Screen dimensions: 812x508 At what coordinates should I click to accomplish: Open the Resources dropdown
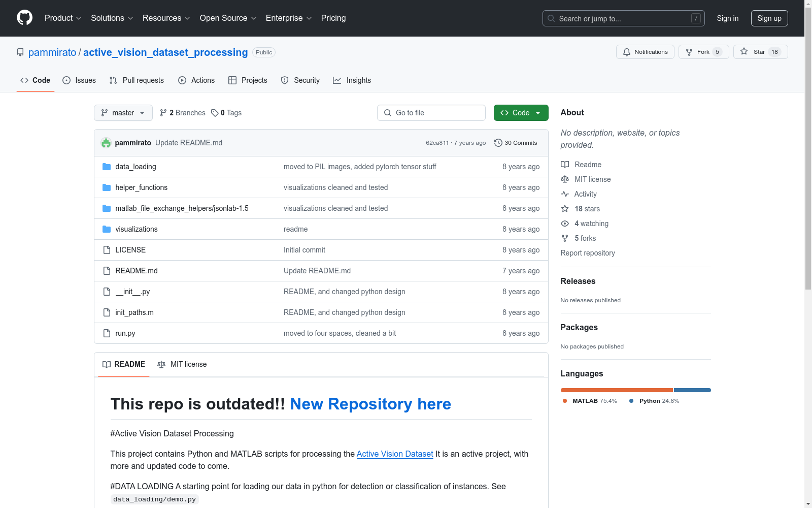(166, 18)
